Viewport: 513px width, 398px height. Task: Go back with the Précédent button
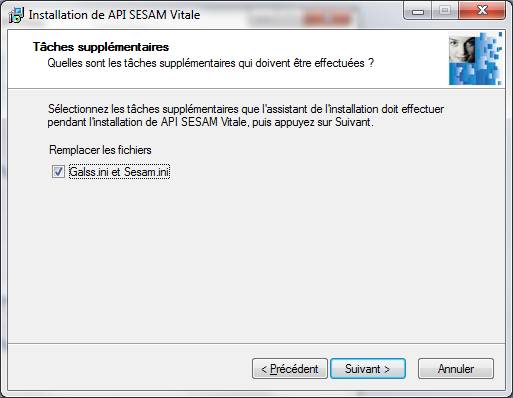click(290, 369)
